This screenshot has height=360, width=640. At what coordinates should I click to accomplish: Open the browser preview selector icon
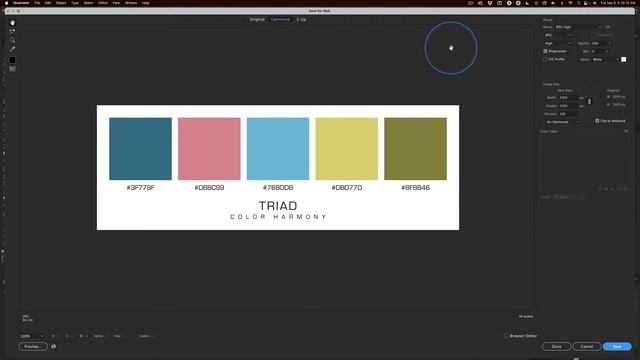pos(53,347)
